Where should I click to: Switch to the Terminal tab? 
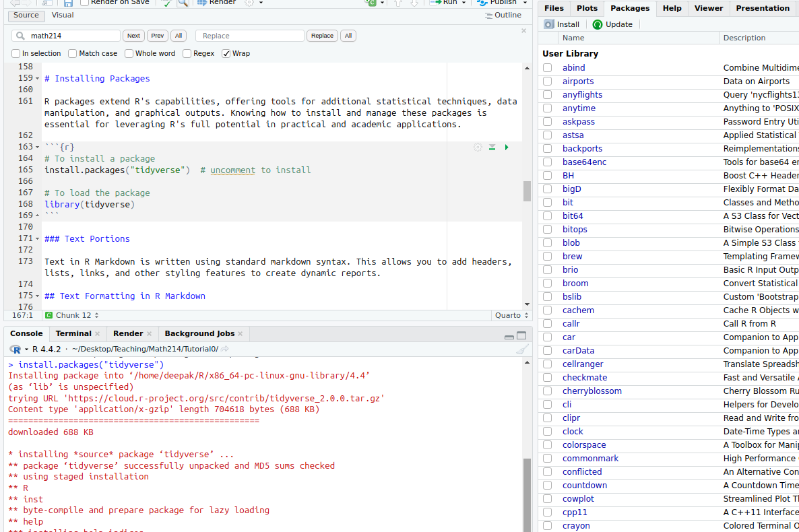(x=73, y=333)
